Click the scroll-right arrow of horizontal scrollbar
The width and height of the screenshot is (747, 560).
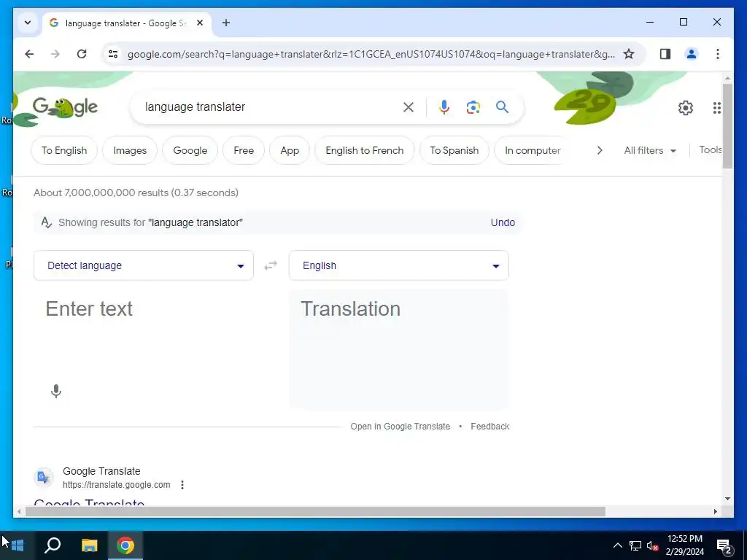point(715,511)
